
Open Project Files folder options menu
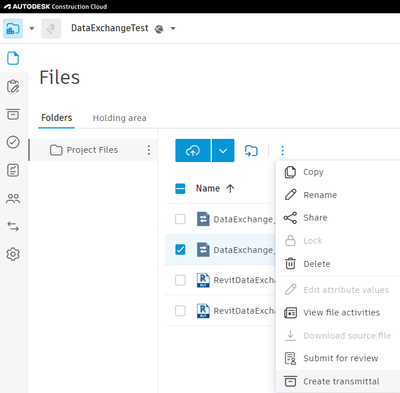(149, 150)
